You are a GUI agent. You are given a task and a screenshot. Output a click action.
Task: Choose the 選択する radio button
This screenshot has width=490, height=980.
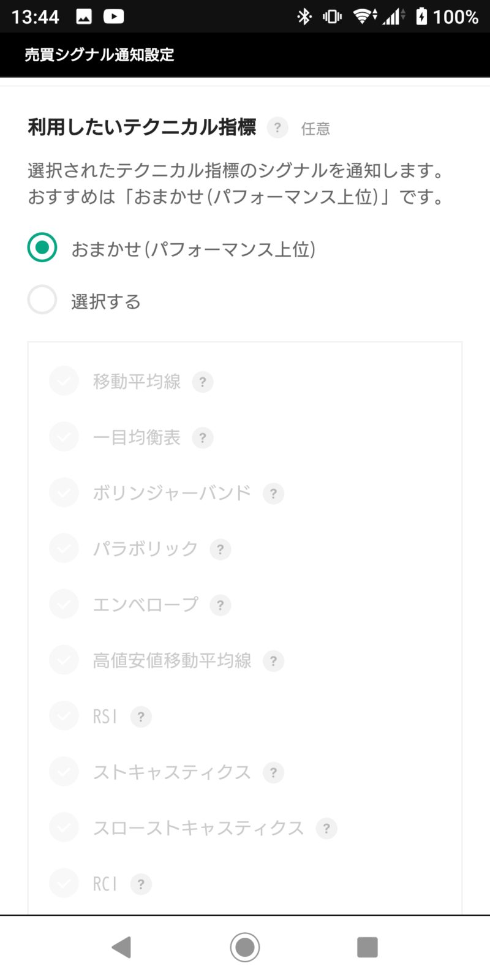point(42,300)
